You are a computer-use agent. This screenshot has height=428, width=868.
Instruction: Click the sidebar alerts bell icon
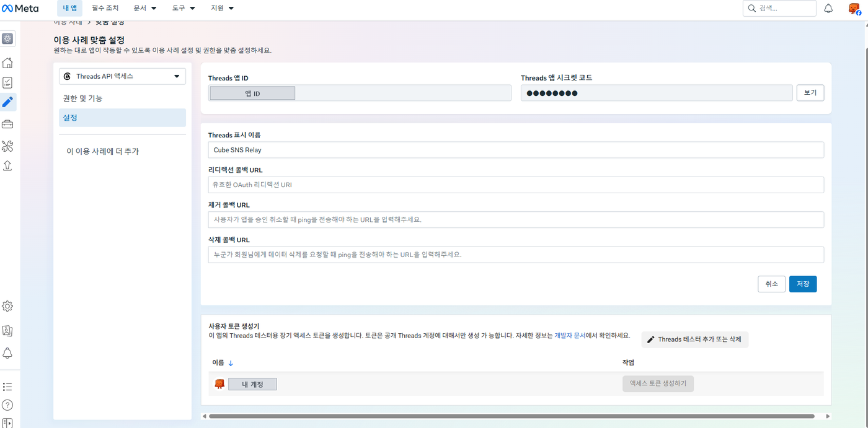7,353
